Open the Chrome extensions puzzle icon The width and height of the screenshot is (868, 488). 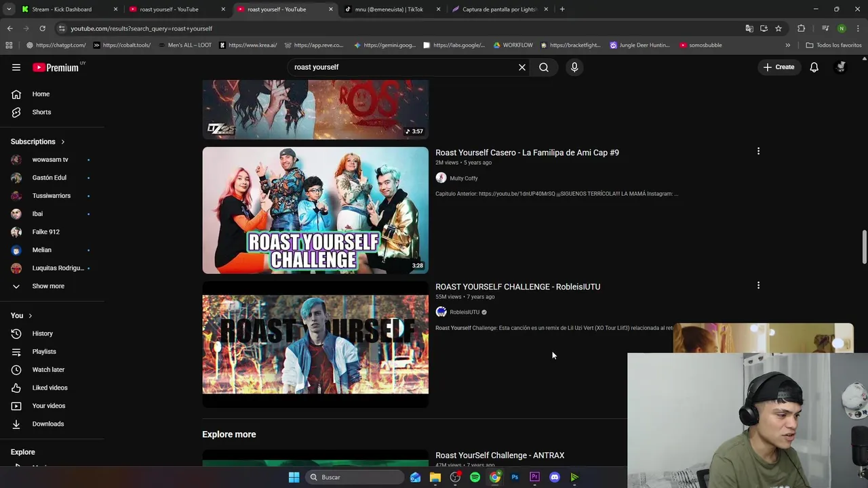pos(802,28)
